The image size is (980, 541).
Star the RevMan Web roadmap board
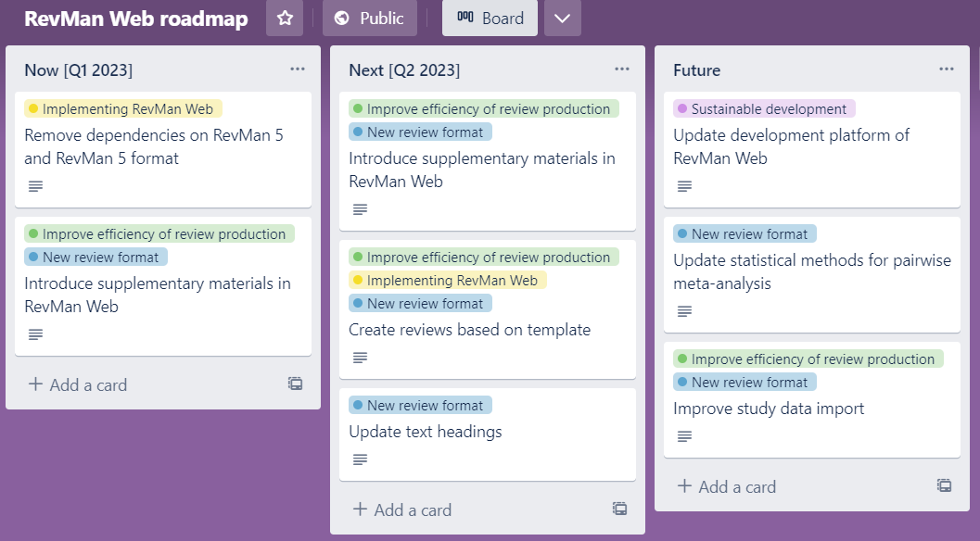click(285, 19)
